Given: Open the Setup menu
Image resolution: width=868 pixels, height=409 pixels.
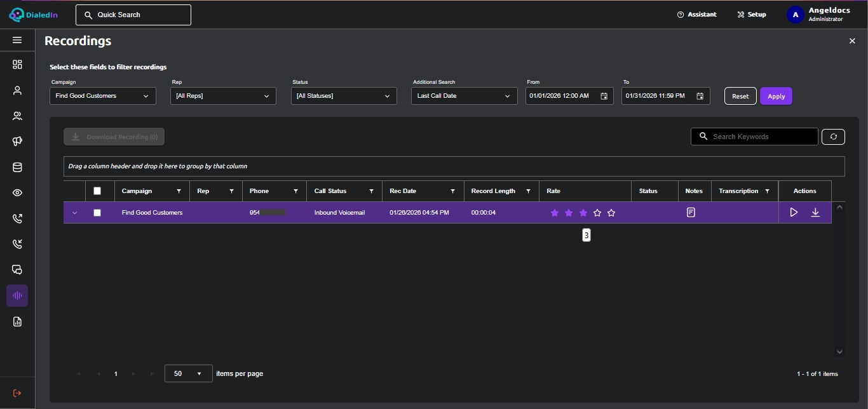Looking at the screenshot, I should [752, 15].
